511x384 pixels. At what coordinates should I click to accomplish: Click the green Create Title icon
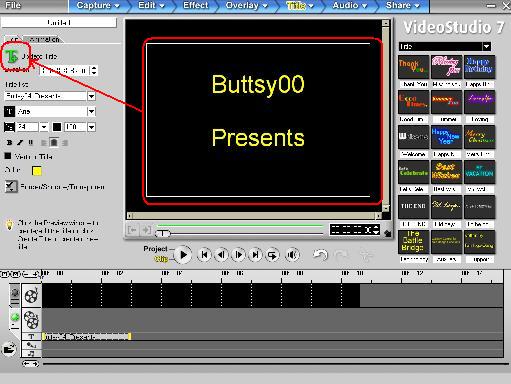[12, 56]
